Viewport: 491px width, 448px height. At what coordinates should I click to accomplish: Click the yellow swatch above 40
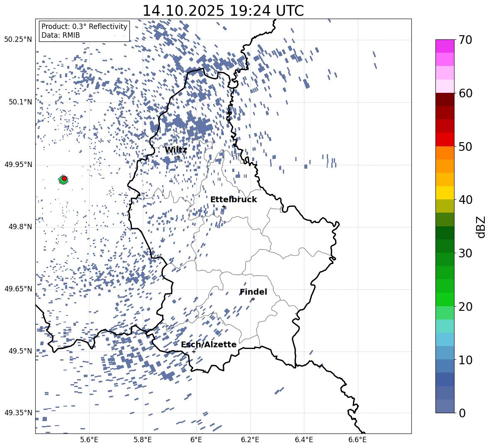[445, 193]
